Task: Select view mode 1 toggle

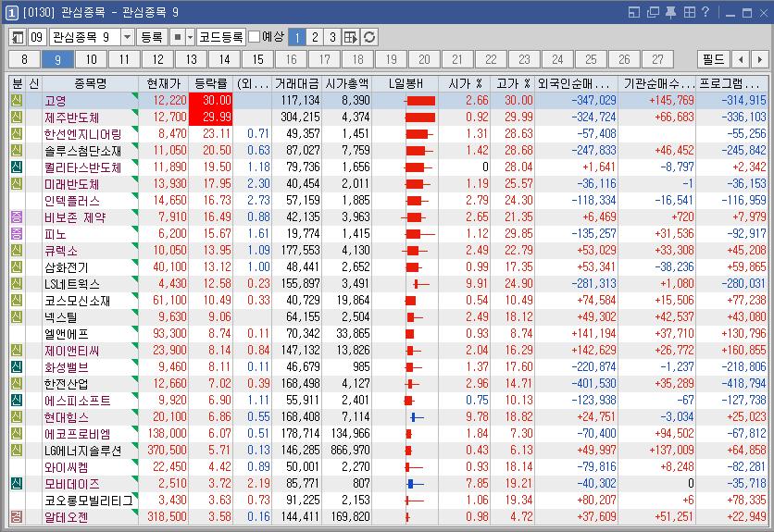Action: (296, 37)
